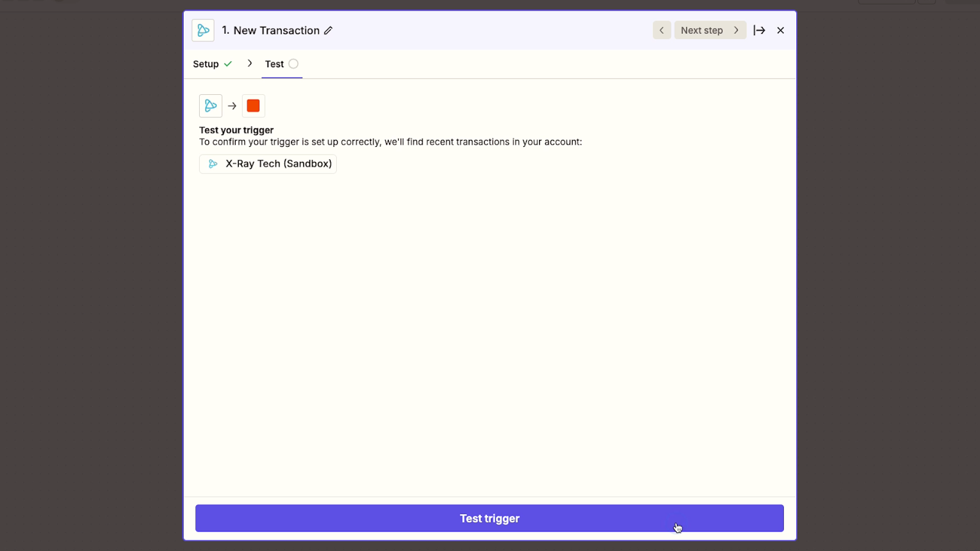Screen dimensions: 980x551
Task: Click the arrow between the two app icons
Action: coord(232,106)
